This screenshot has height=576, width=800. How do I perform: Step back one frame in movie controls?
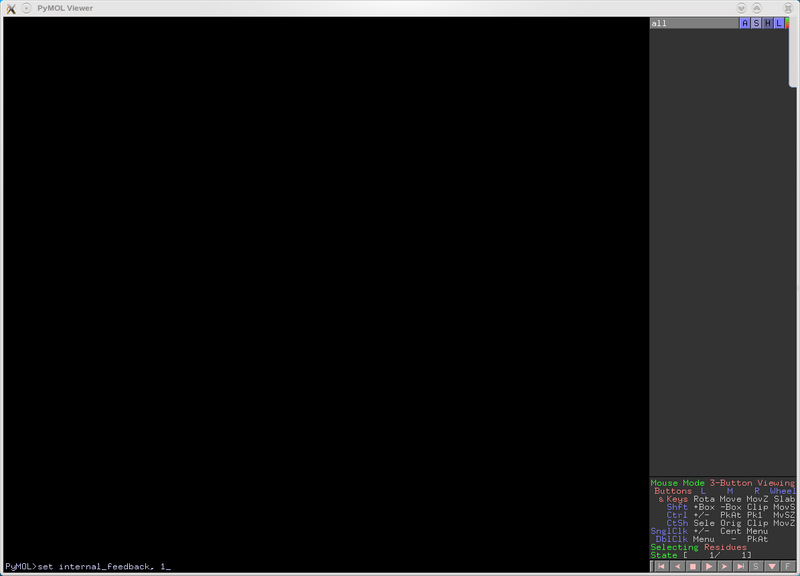point(676,566)
